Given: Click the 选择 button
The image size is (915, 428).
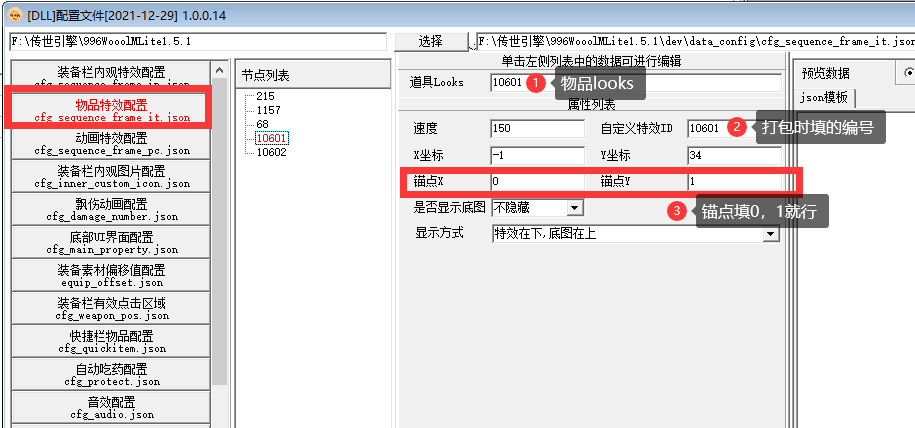Looking at the screenshot, I should tap(430, 42).
